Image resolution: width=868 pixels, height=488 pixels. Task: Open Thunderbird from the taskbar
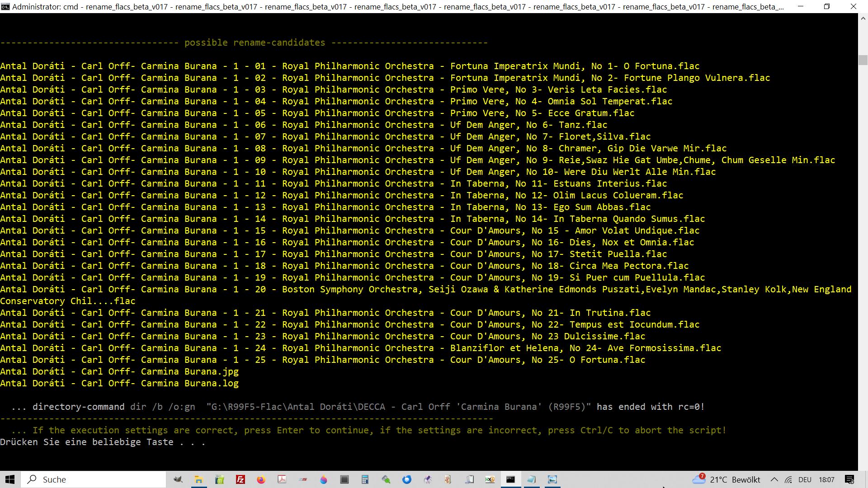tap(407, 479)
